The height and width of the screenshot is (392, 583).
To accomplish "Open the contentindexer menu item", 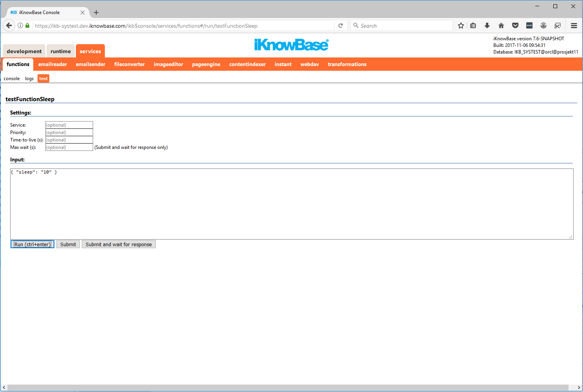I will tap(247, 64).
